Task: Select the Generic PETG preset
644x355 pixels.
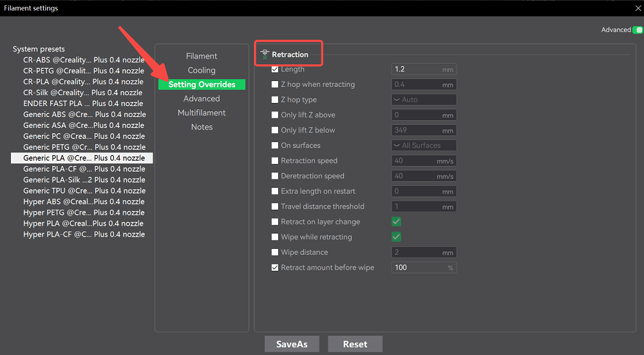Action: tap(84, 147)
